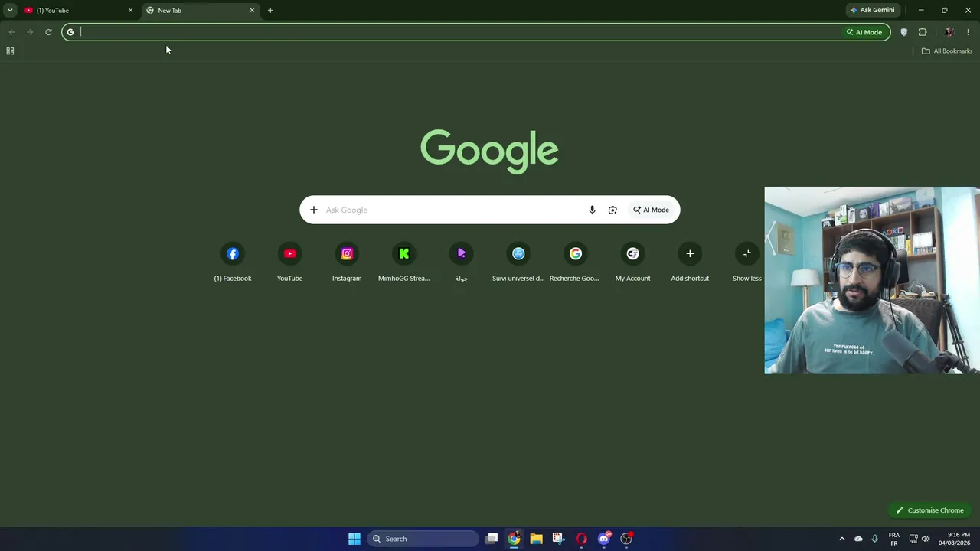Select the New Tab tab
Viewport: 980px width, 551px height.
click(x=201, y=10)
